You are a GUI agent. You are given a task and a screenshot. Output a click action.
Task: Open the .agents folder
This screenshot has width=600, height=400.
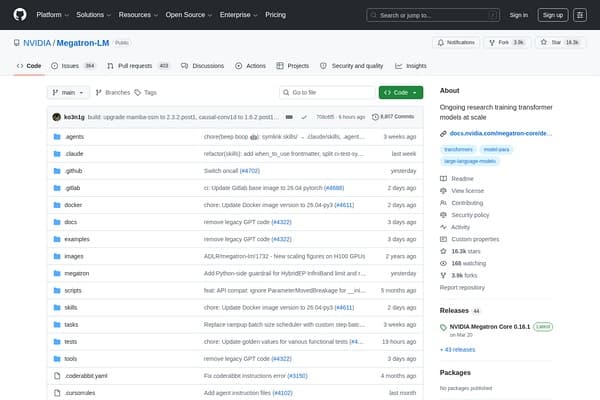point(74,137)
